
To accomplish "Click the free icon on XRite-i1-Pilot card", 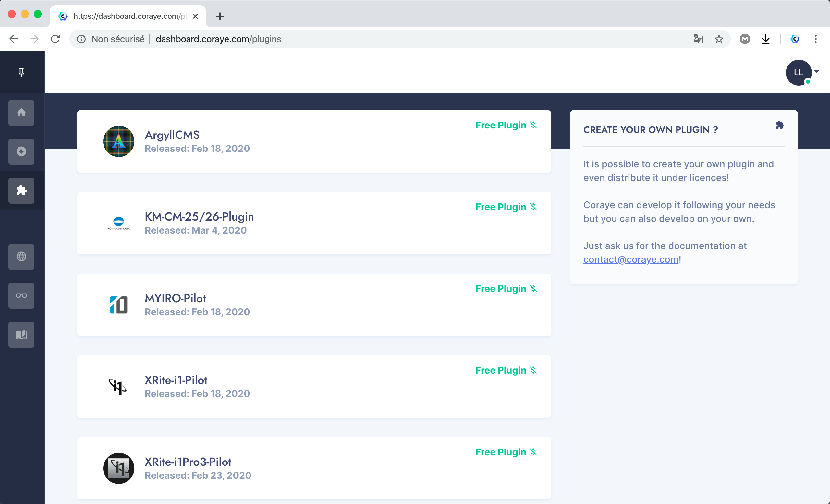I will tap(533, 370).
